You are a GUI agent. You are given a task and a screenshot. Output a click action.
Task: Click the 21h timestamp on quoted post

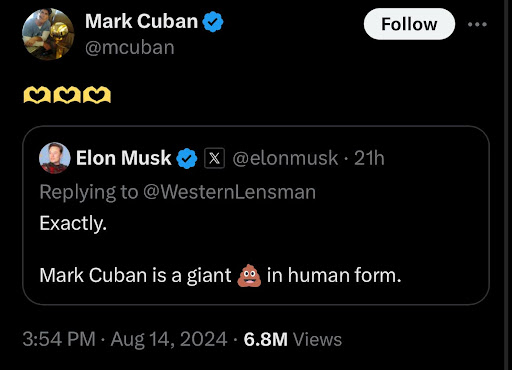pos(369,158)
